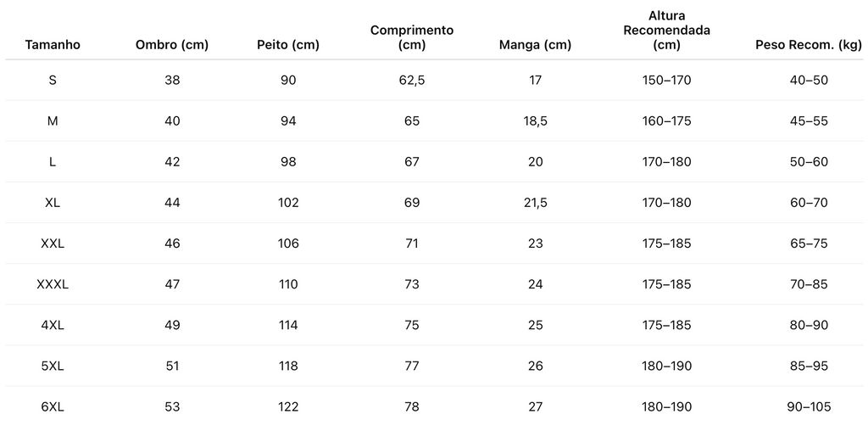Click the size M row label
Viewport: 868px width, 431px height.
click(x=53, y=120)
